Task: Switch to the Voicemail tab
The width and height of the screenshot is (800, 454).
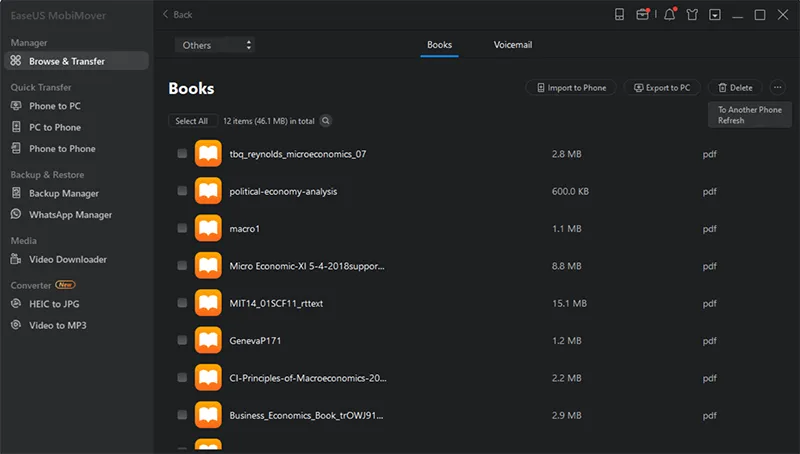Action: pos(512,45)
